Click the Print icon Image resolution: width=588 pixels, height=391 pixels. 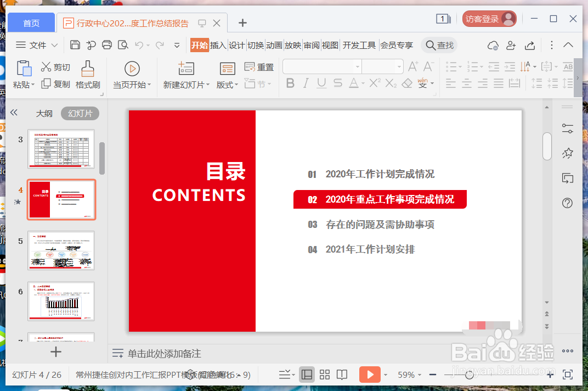point(107,45)
